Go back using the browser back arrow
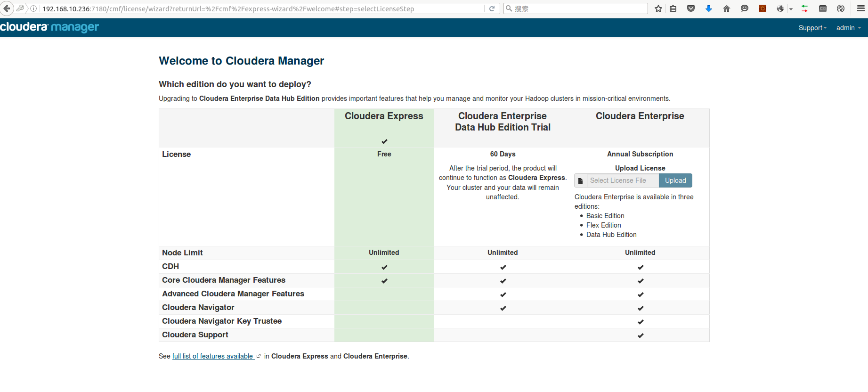The image size is (868, 392). point(7,8)
